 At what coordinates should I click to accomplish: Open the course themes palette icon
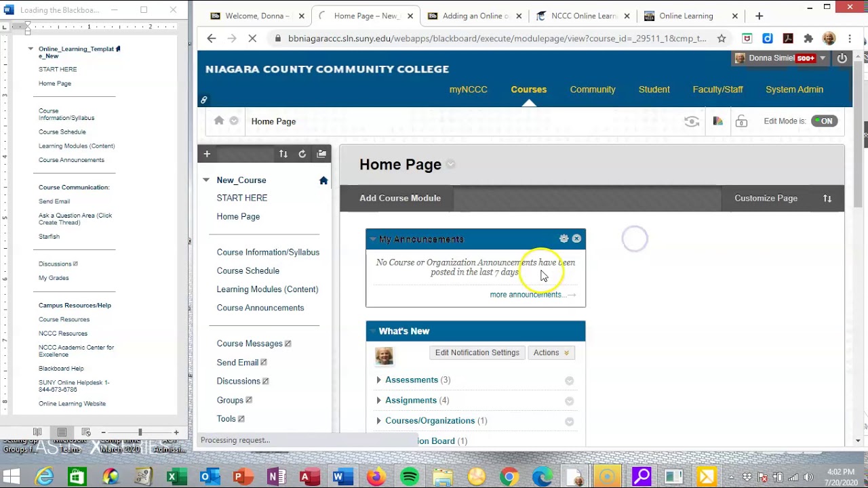[x=717, y=121]
